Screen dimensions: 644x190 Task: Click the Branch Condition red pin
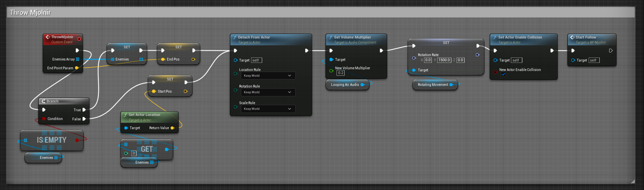pyautogui.click(x=44, y=119)
